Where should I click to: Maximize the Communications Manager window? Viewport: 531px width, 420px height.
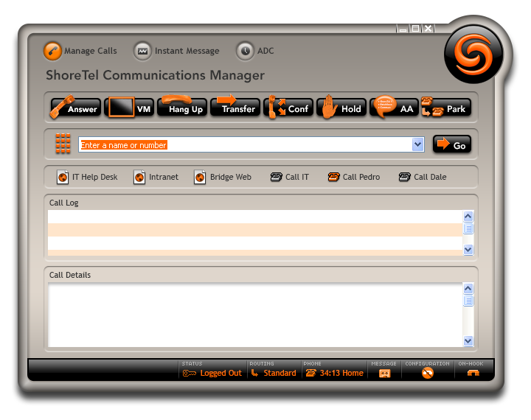(415, 29)
